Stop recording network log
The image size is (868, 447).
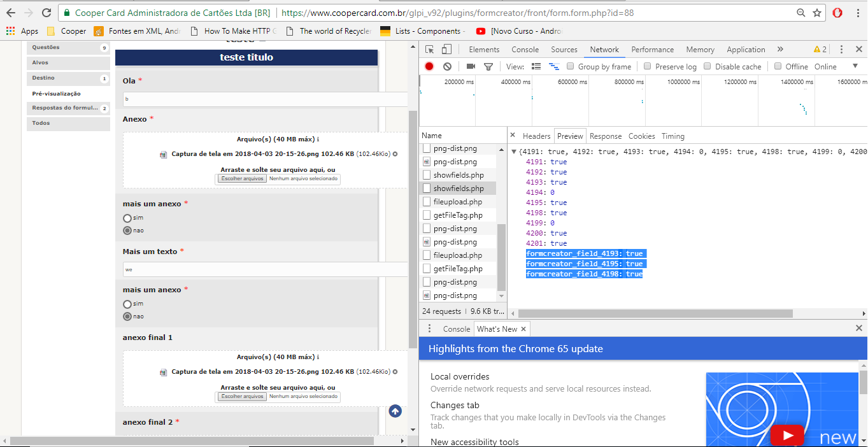point(429,66)
